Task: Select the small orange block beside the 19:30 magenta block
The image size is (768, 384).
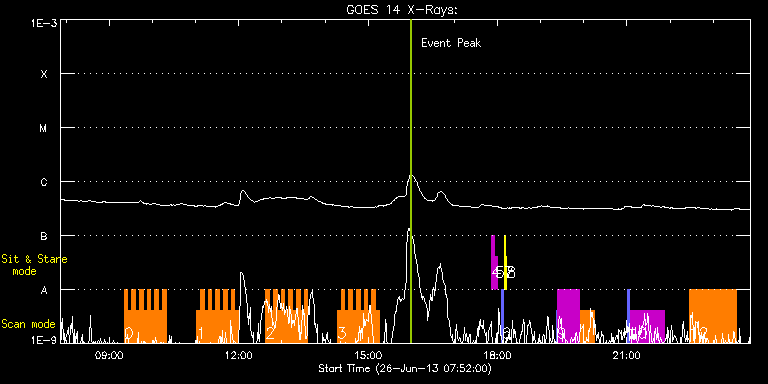Action: (x=587, y=326)
